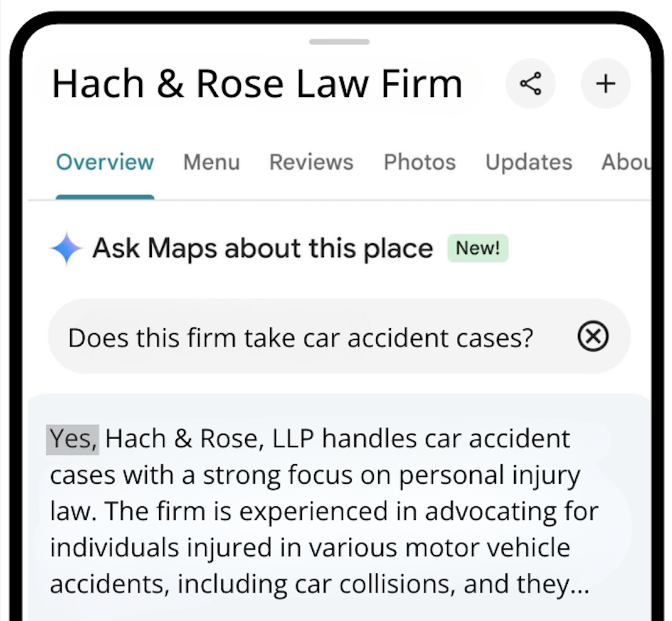Click the AI answer text panel
672x621 pixels.
[x=339, y=508]
